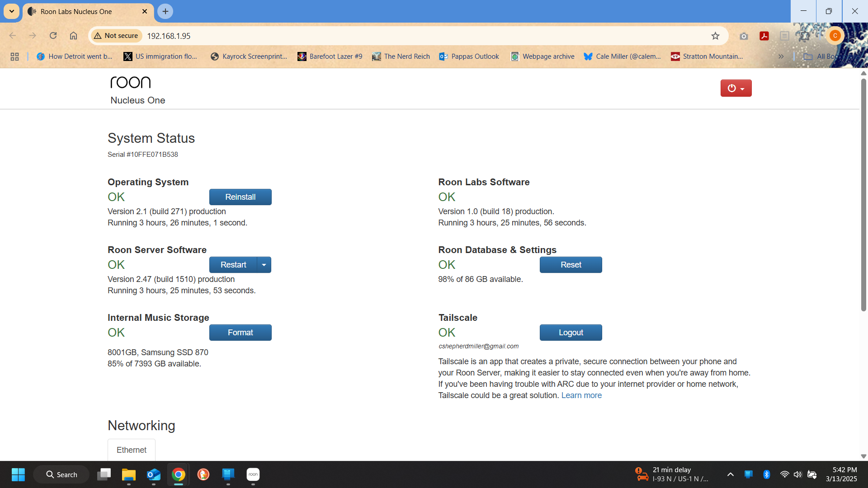Open DuckDuckGo browser from the taskbar
Image resolution: width=868 pixels, height=488 pixels.
[x=203, y=474]
